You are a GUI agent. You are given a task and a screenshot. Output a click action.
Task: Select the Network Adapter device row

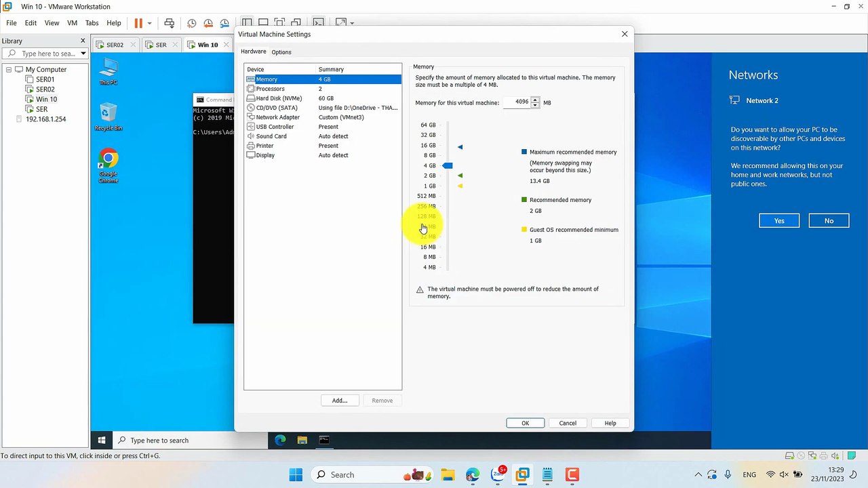(323, 117)
